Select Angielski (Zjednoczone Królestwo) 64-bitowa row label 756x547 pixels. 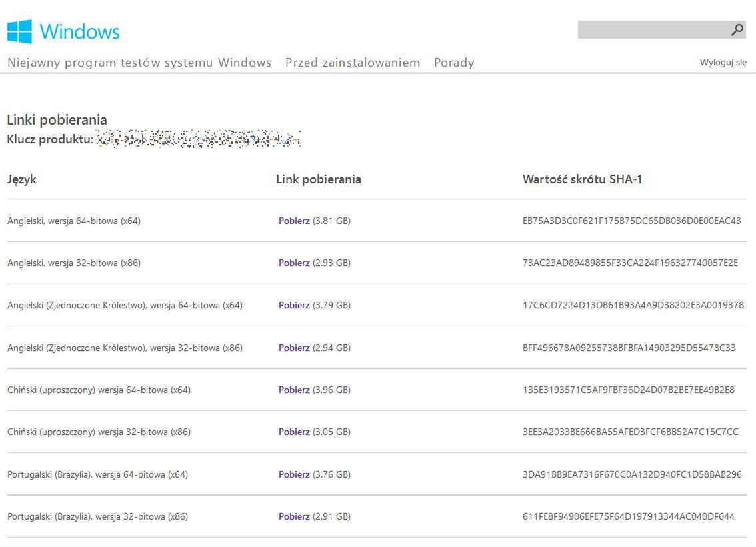[x=125, y=305]
